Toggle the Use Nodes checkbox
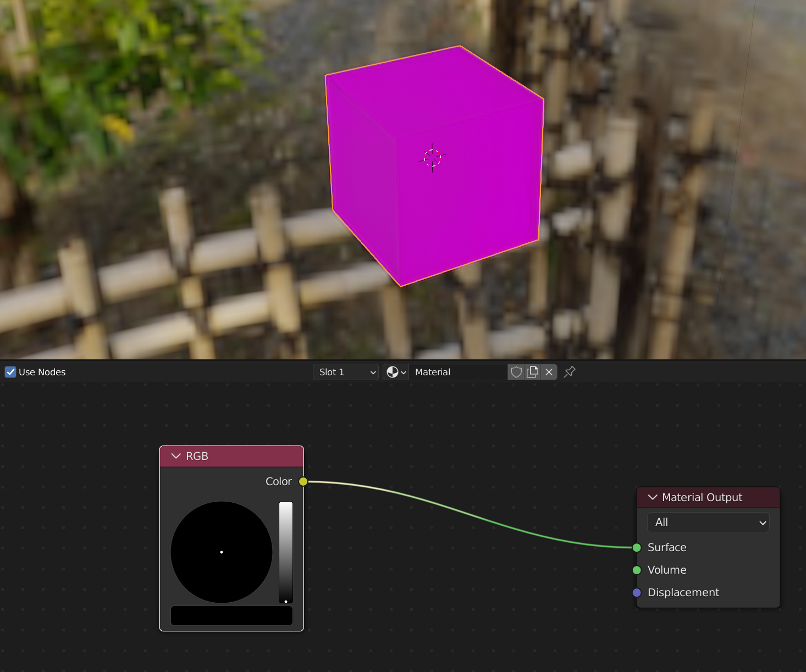The image size is (806, 672). click(10, 372)
